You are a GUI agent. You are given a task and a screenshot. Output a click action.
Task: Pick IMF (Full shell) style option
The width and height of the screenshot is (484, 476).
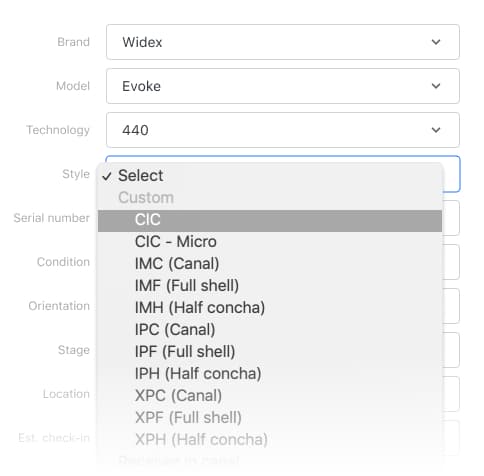(x=270, y=286)
